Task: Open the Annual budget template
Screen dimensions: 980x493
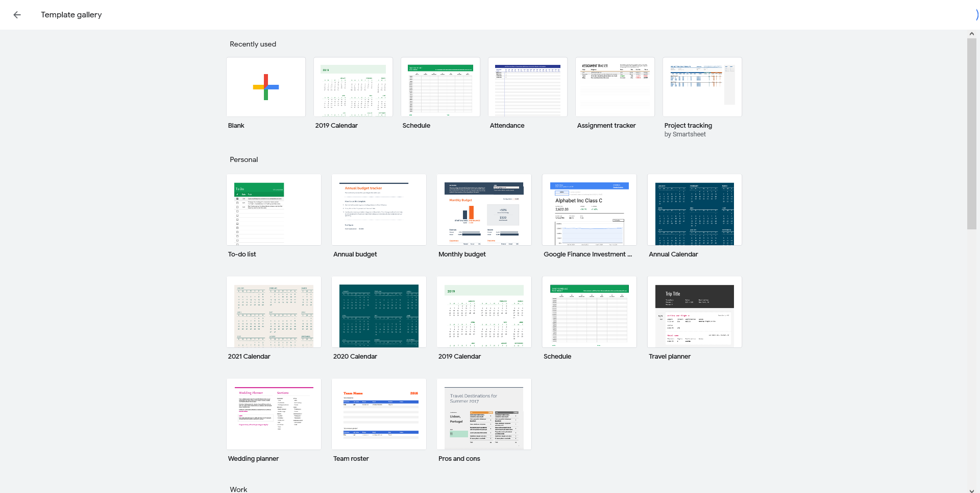Action: point(379,210)
